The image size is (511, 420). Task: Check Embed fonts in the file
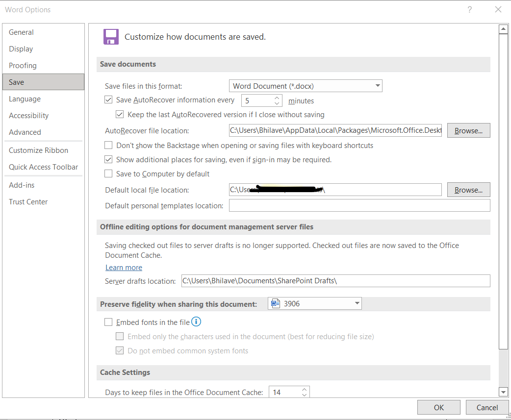click(109, 322)
